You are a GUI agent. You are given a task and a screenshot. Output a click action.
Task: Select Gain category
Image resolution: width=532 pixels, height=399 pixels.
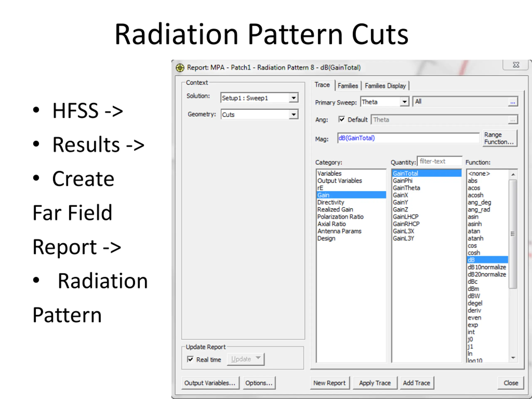[351, 195]
